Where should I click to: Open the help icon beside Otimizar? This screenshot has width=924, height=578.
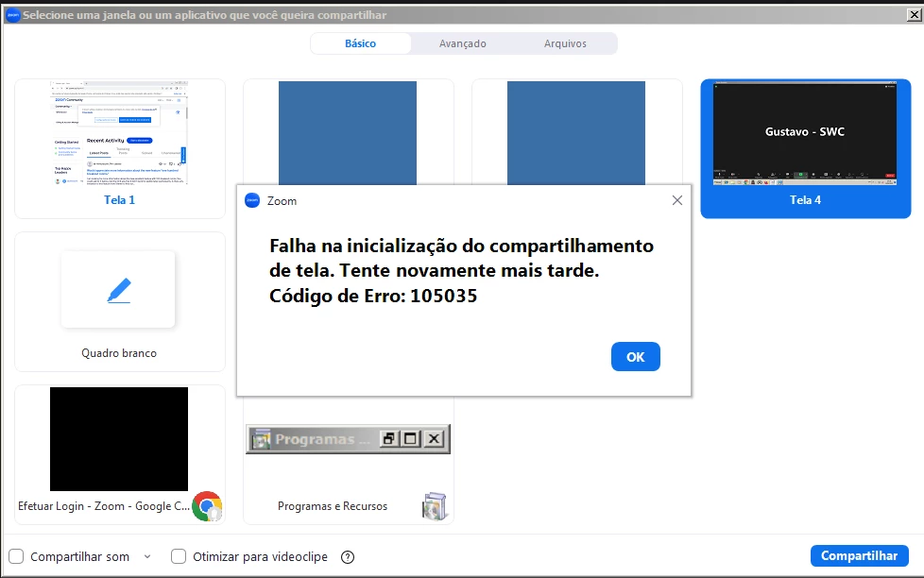pos(348,557)
